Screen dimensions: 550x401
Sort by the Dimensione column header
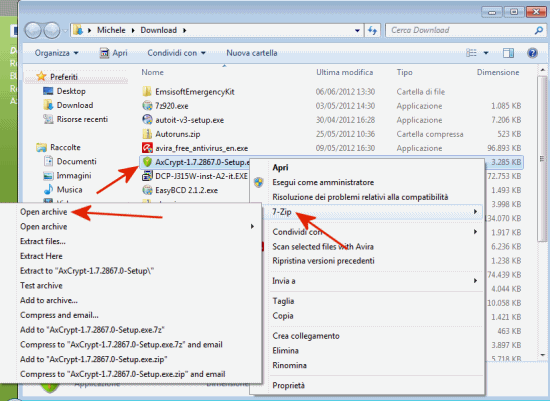[x=498, y=72]
